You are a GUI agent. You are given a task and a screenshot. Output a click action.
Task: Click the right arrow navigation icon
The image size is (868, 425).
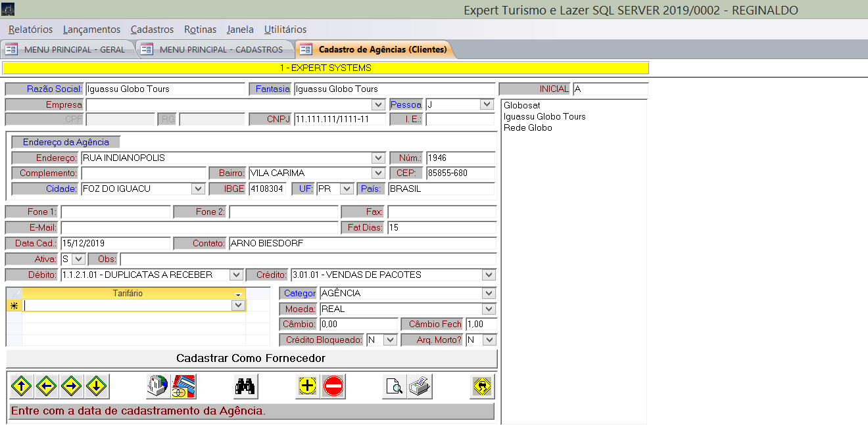(x=72, y=387)
